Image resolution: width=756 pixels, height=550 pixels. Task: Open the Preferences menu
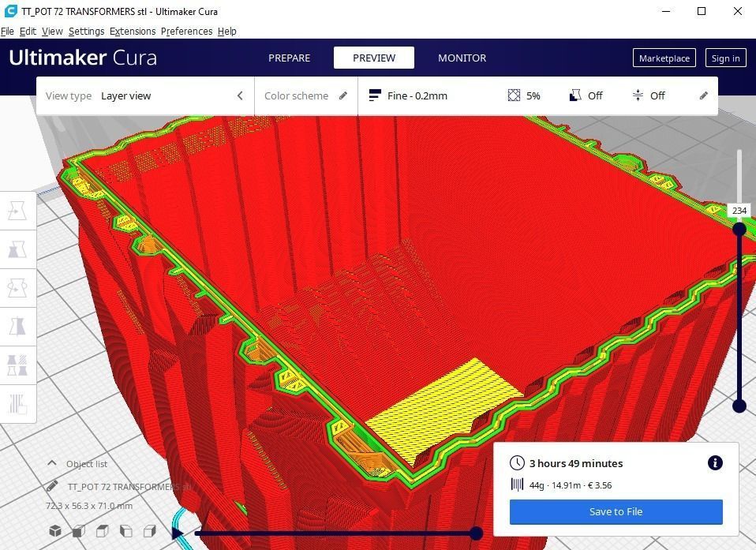[x=186, y=31]
